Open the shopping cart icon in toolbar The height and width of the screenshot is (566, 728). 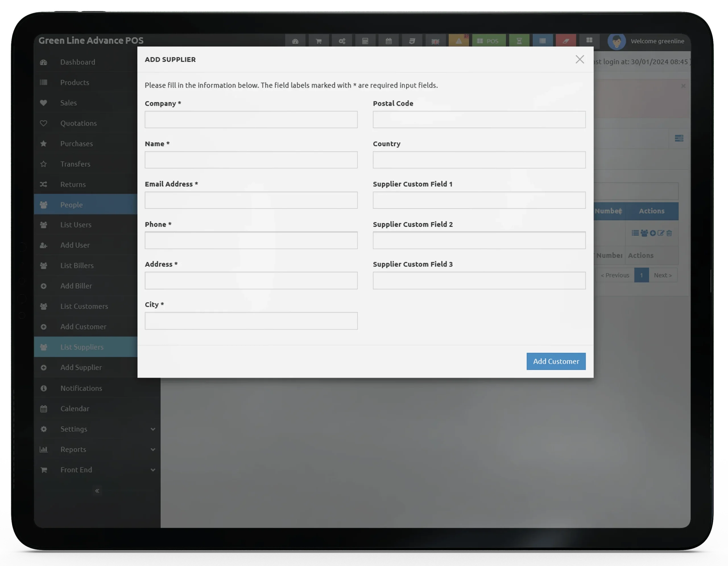318,41
